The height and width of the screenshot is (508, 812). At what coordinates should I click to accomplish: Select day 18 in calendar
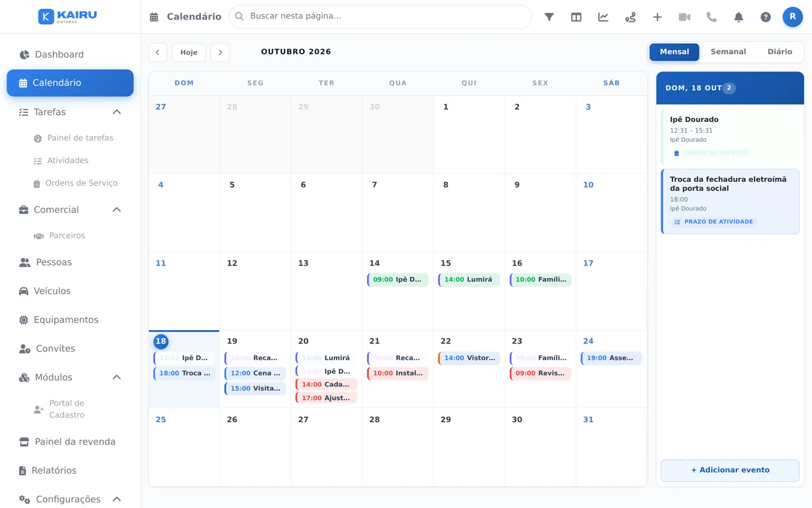[161, 341]
